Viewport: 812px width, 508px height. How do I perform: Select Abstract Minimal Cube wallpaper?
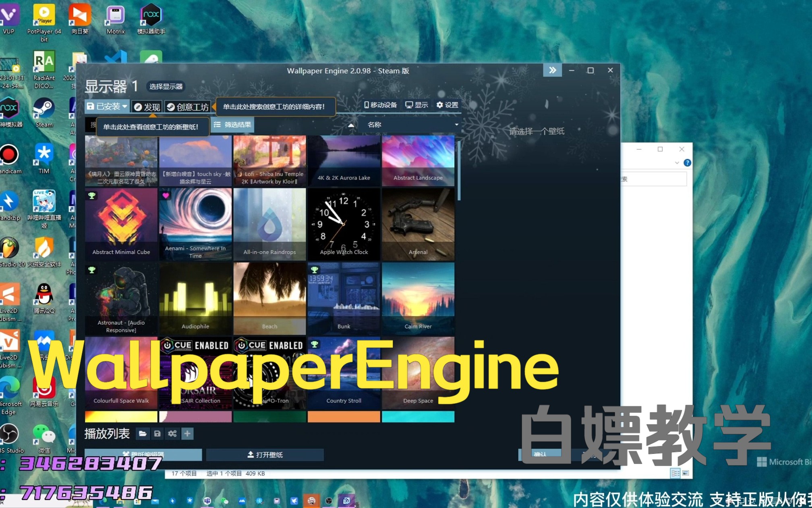[121, 224]
